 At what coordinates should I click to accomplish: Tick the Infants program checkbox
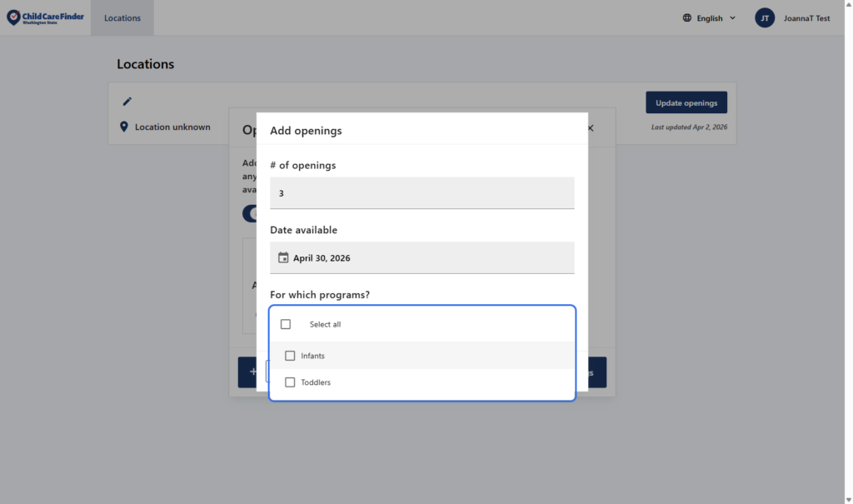point(290,356)
